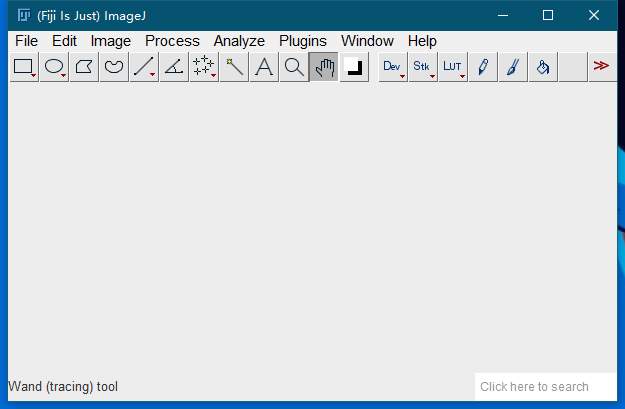Select the Polygon selection tool
625x409 pixels.
[84, 67]
